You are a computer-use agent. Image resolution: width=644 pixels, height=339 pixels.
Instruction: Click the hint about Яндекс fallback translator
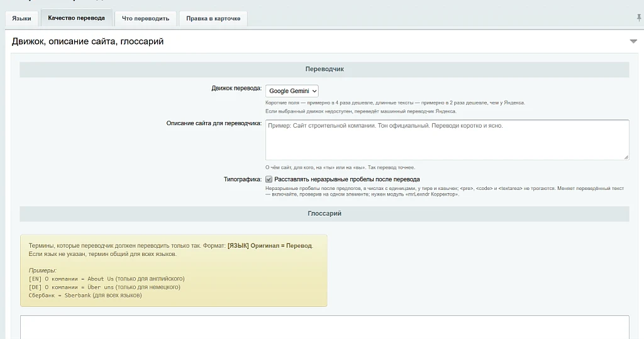360,111
